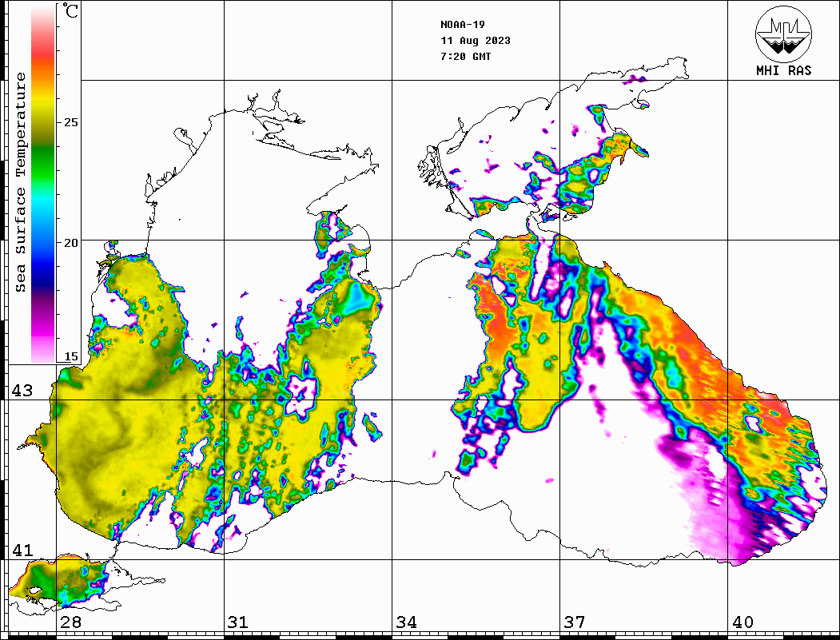Click the longitude label 40
Screen dimensions: 840x640
(x=742, y=622)
